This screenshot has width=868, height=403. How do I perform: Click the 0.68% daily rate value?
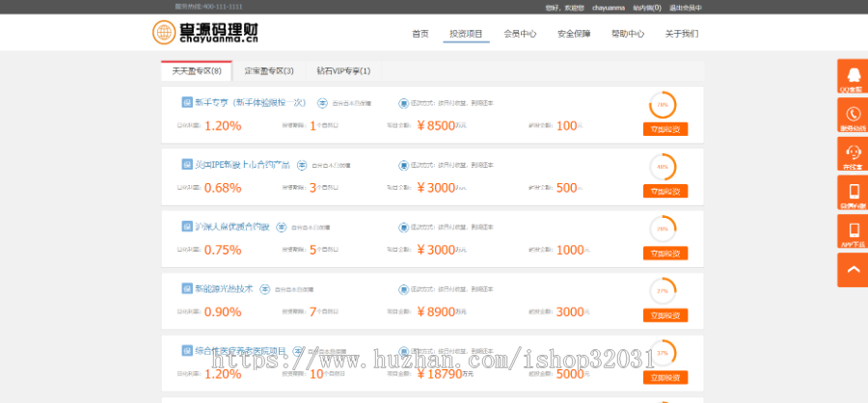[x=223, y=188]
